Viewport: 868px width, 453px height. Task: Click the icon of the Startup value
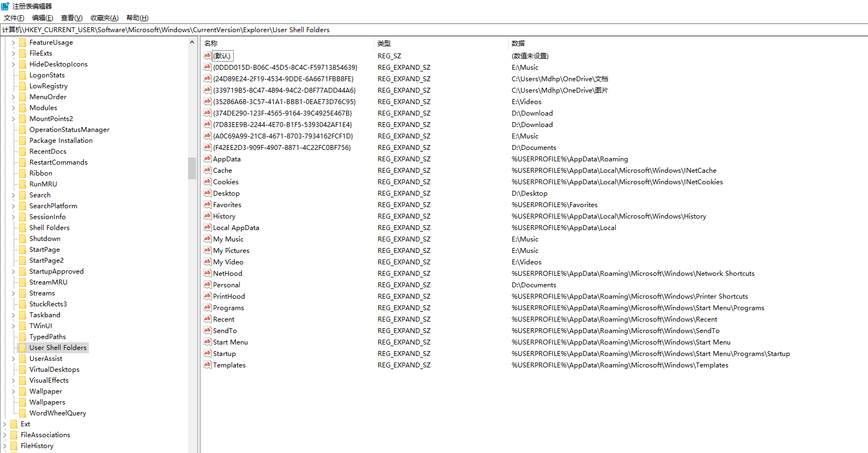[x=207, y=353]
